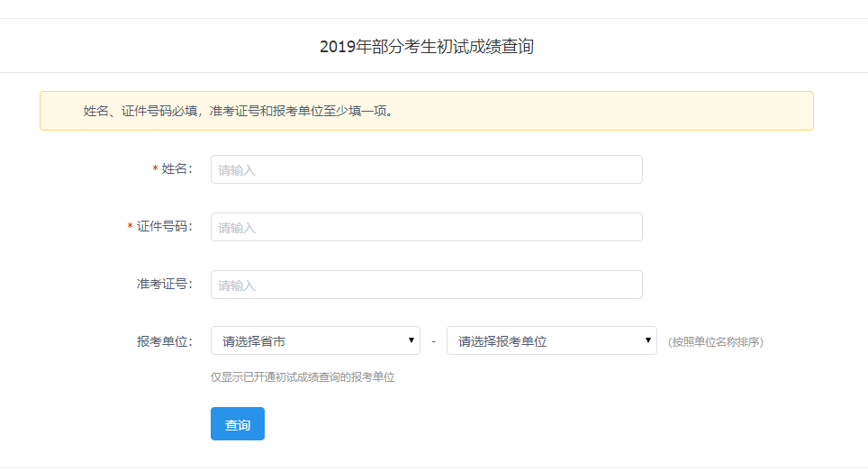Click the yellow required-fields notice banner

(426, 111)
